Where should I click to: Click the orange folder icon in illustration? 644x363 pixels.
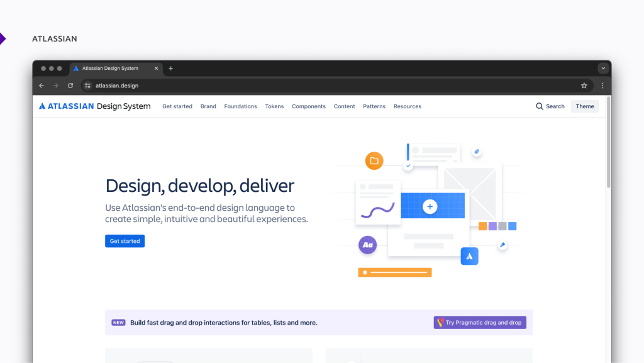point(374,160)
